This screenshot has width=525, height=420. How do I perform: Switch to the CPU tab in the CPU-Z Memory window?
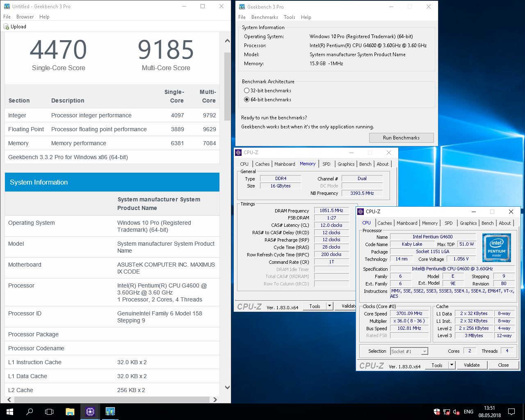[x=244, y=164]
